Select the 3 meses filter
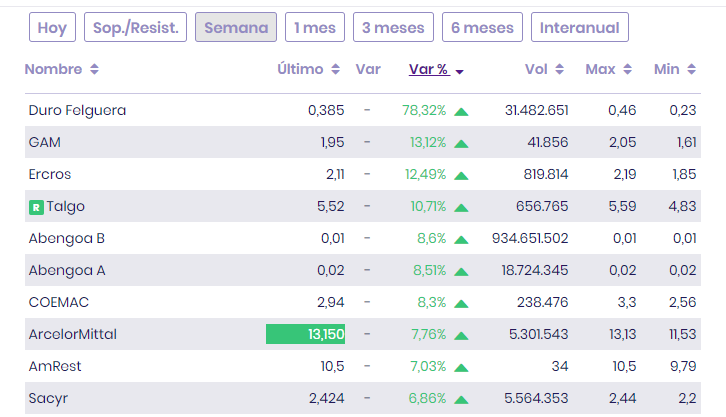 tap(393, 28)
